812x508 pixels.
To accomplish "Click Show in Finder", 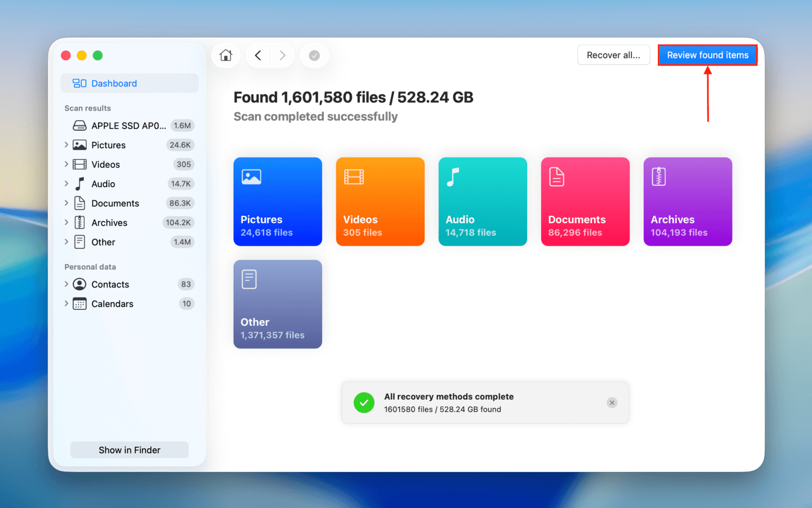I will pyautogui.click(x=129, y=450).
